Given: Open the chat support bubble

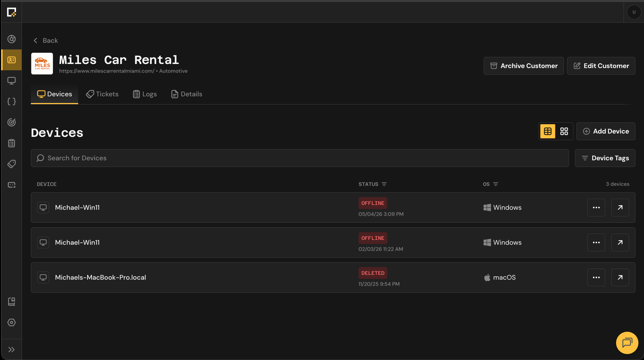Looking at the screenshot, I should tap(627, 343).
